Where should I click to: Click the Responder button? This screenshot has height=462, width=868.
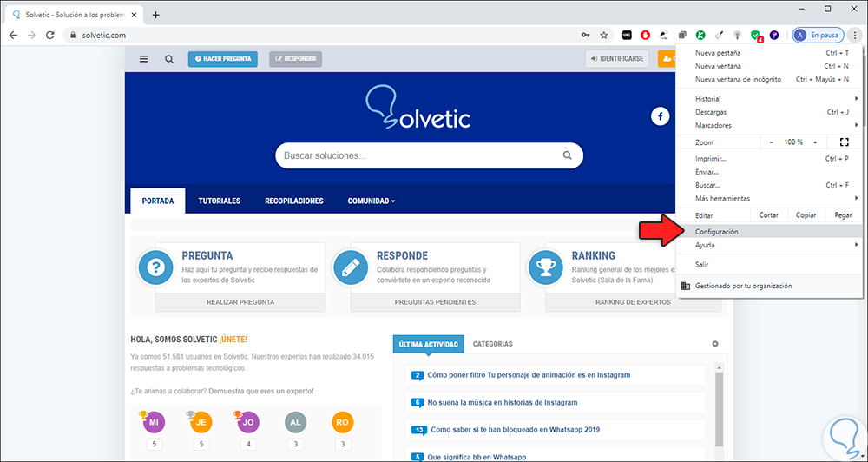click(x=296, y=59)
